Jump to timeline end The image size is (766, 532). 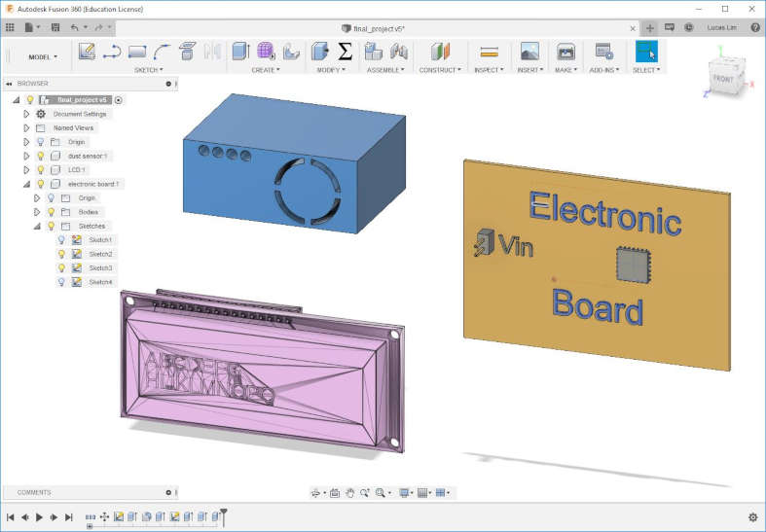(x=69, y=516)
